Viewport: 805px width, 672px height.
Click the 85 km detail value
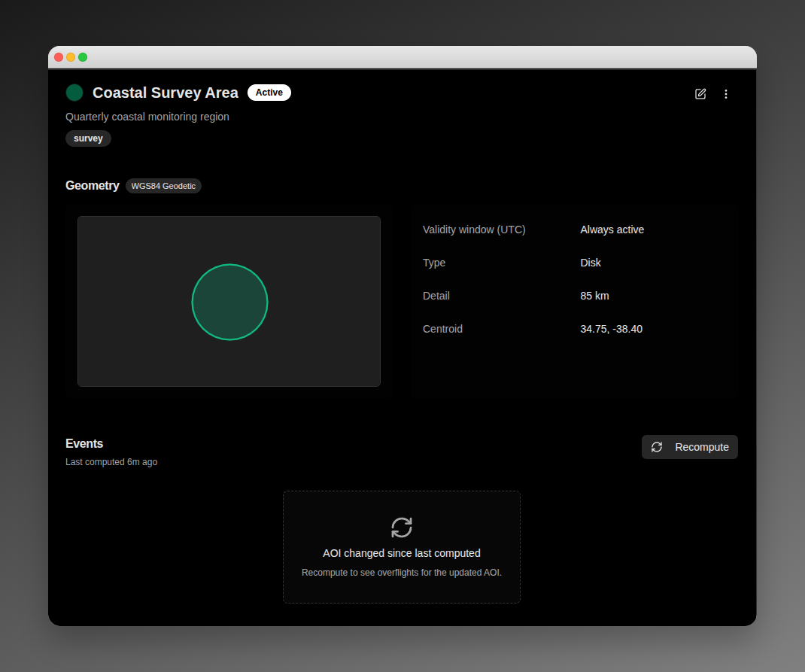click(x=594, y=296)
